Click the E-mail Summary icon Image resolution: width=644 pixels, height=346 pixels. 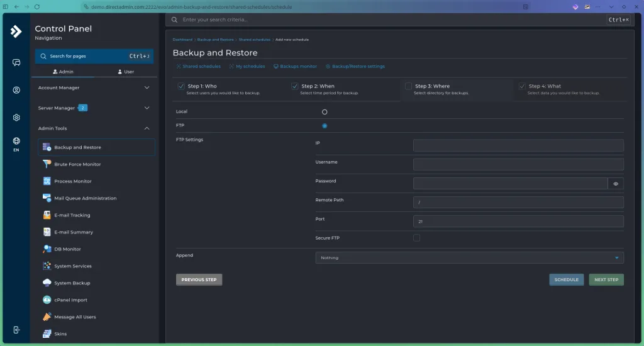[47, 232]
